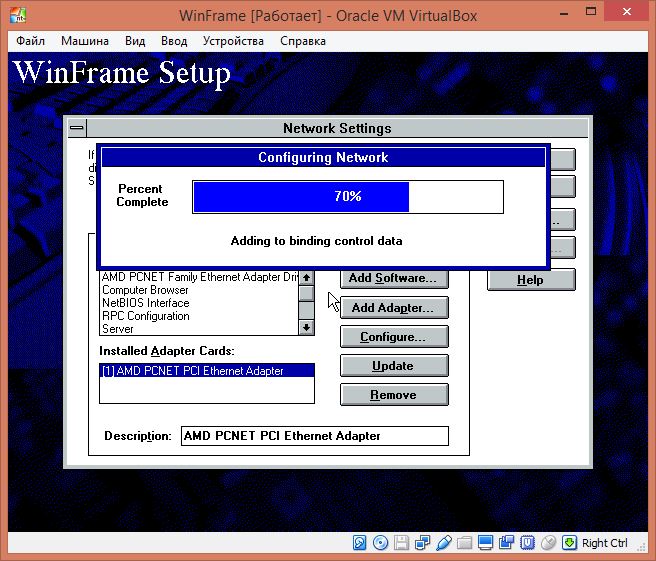
Task: Click the video capture status icon
Action: pos(506,543)
